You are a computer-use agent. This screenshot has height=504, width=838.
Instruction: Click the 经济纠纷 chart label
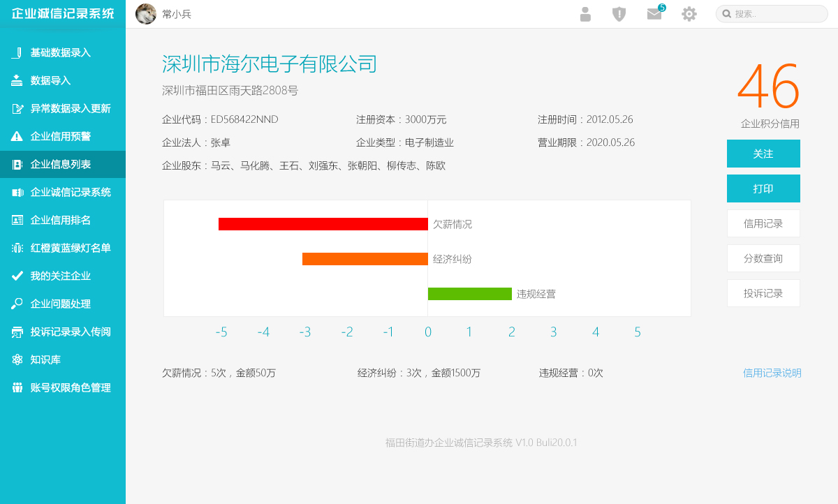pyautogui.click(x=453, y=259)
